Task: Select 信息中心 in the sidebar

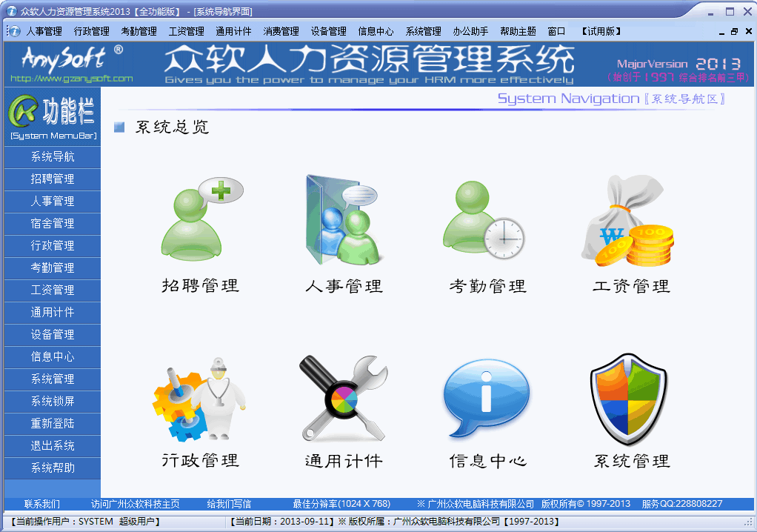Action: [52, 356]
